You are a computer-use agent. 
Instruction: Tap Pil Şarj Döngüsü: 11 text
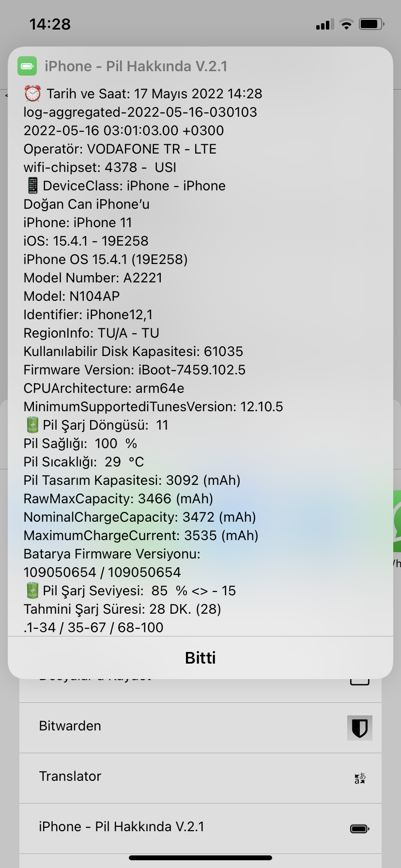(106, 425)
